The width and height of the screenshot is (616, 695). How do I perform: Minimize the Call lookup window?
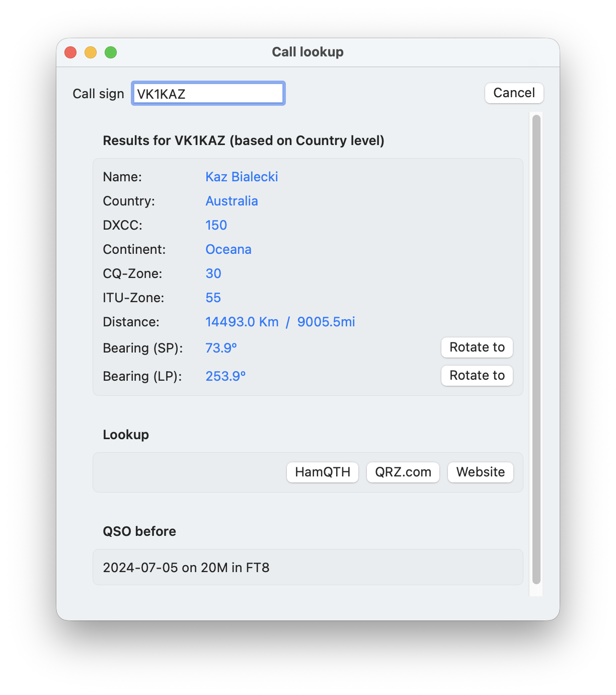coord(91,52)
